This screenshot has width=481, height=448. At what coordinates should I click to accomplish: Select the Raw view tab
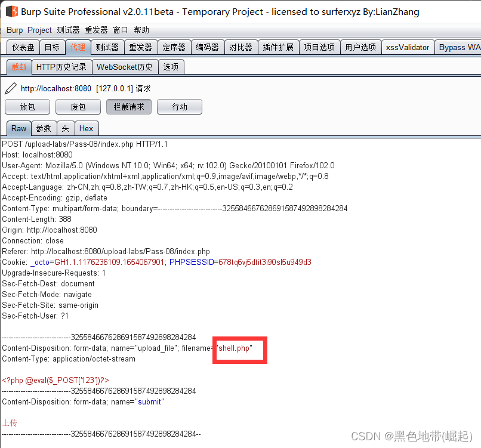(x=18, y=128)
